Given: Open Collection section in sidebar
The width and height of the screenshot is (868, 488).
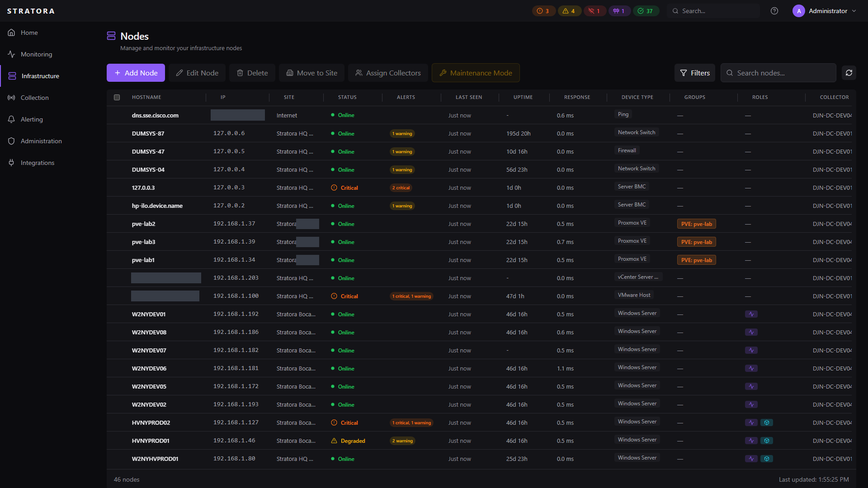Looking at the screenshot, I should click(34, 98).
